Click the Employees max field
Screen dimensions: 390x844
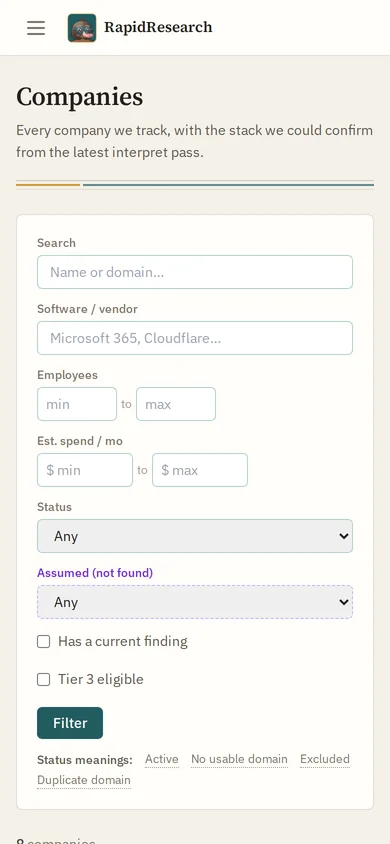coord(176,404)
